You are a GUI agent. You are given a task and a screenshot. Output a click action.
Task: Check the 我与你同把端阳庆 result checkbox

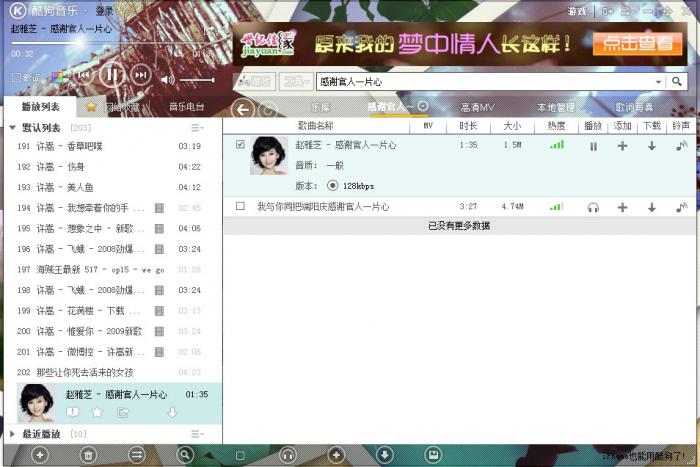point(240,206)
